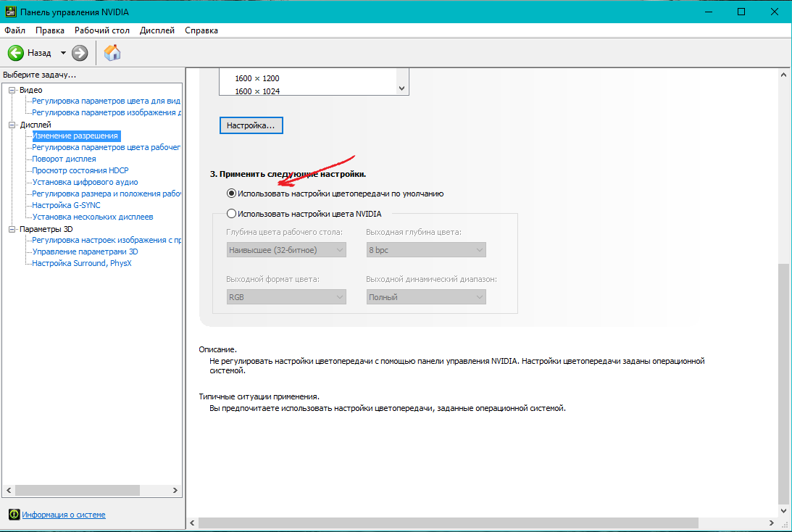Screen dimensions: 792x532
Task: Collapse the Дисплей tree node
Action: tap(12, 125)
